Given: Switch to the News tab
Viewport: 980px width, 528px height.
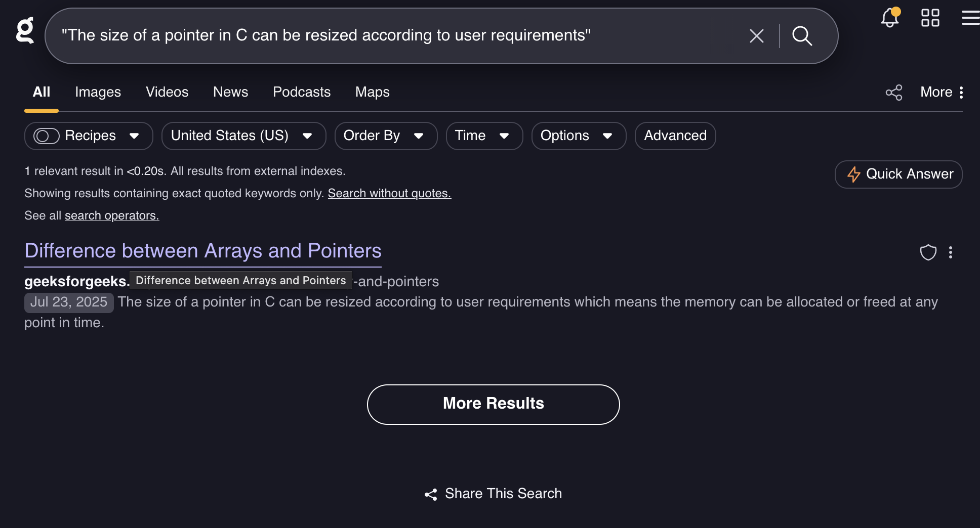Looking at the screenshot, I should (x=230, y=92).
